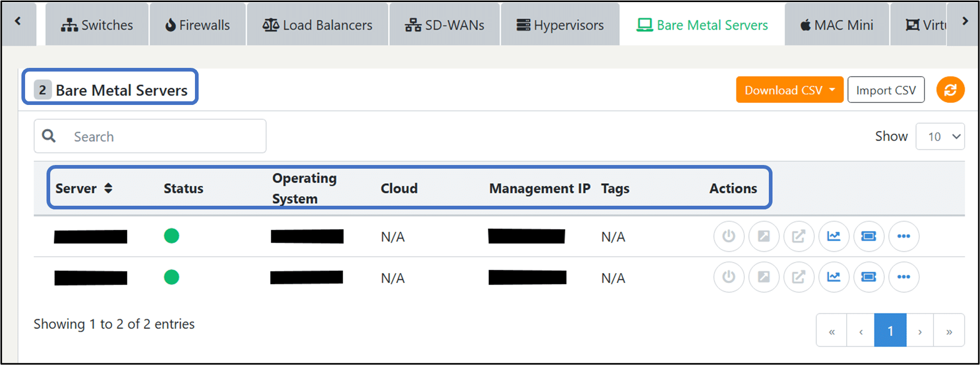Click Management IP column header
This screenshot has width=980, height=365.
point(539,189)
